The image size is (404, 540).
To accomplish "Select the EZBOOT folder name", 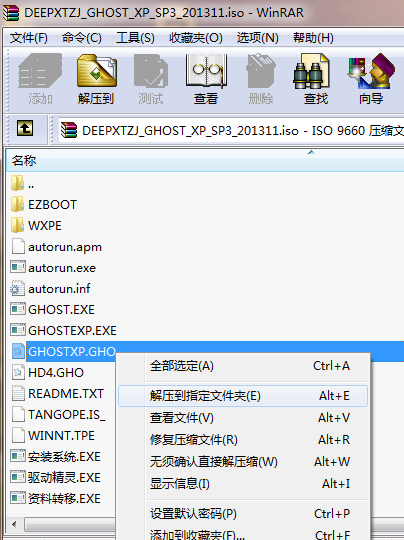I will (52, 205).
